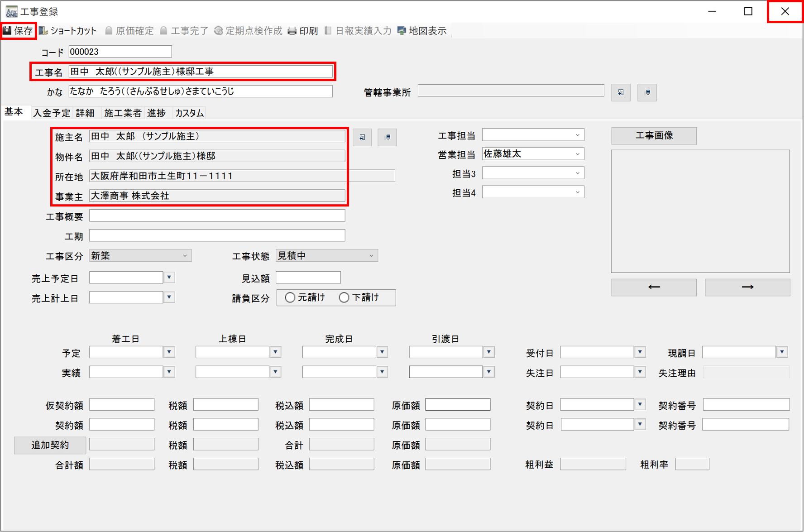Click the 工事画像 button
This screenshot has width=804, height=532.
tap(654, 136)
